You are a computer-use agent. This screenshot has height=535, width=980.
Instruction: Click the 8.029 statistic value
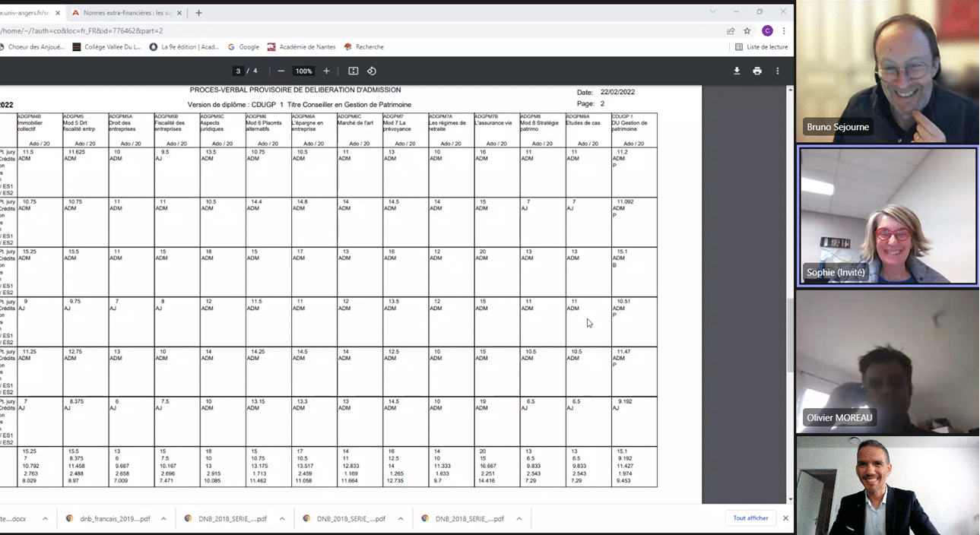pyautogui.click(x=30, y=480)
